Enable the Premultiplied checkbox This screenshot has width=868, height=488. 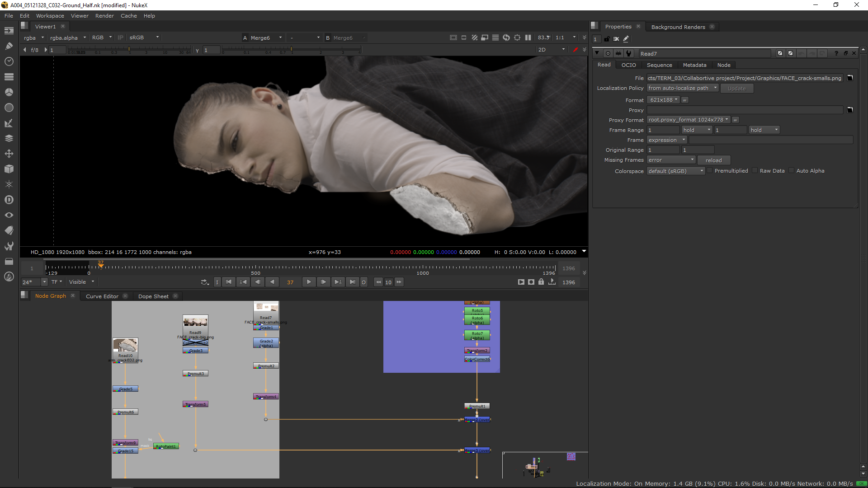coord(710,171)
